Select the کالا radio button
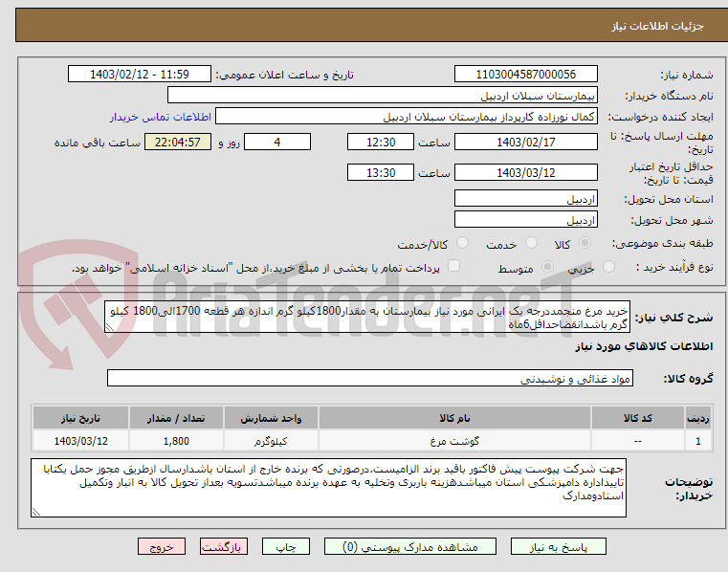This screenshot has height=572, width=728. pos(585,243)
